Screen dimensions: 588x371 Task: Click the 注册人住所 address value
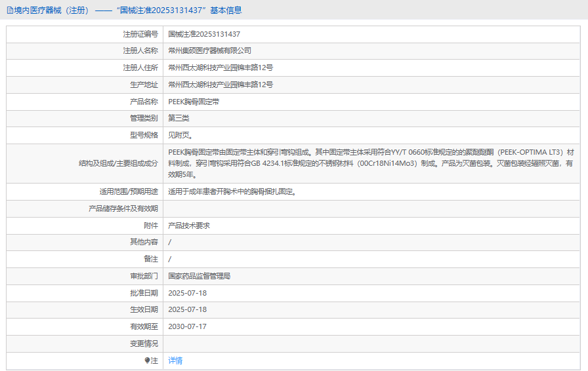click(x=220, y=68)
